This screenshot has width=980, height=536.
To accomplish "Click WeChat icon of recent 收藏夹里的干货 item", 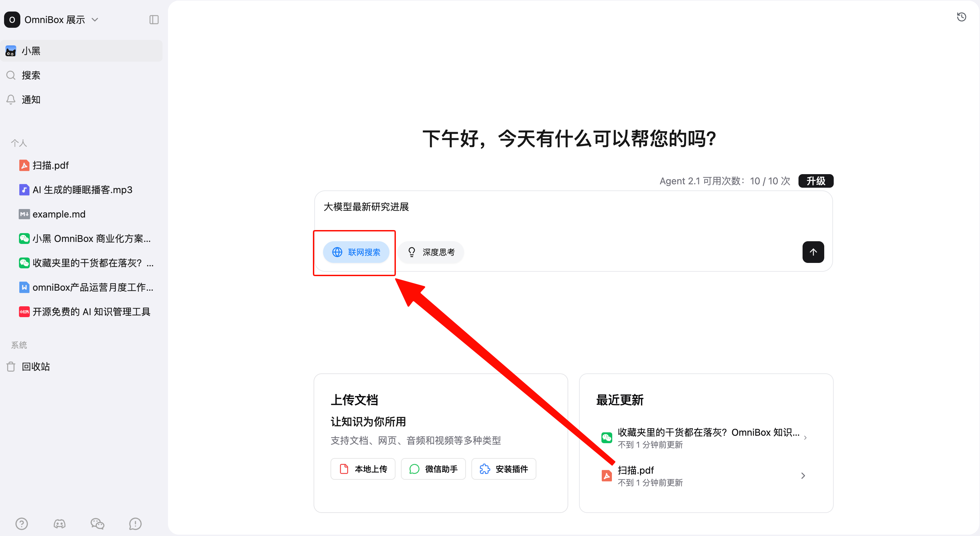I will 606,437.
